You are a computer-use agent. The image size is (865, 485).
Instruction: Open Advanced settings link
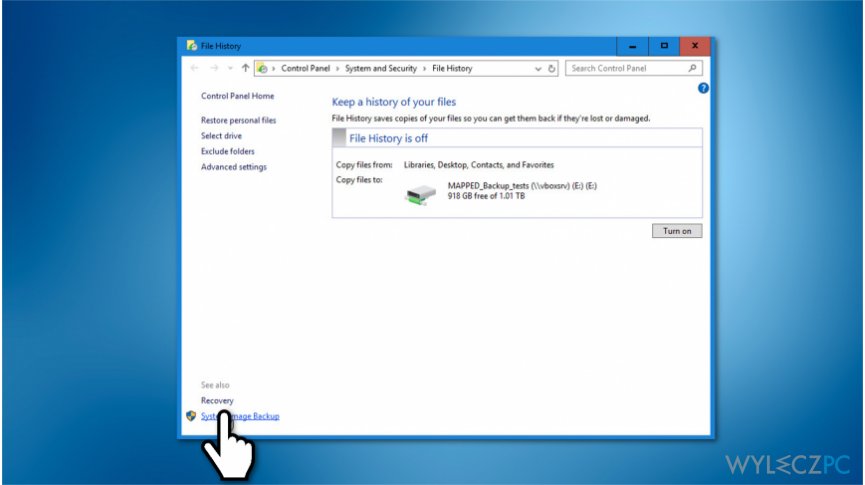[x=234, y=167]
